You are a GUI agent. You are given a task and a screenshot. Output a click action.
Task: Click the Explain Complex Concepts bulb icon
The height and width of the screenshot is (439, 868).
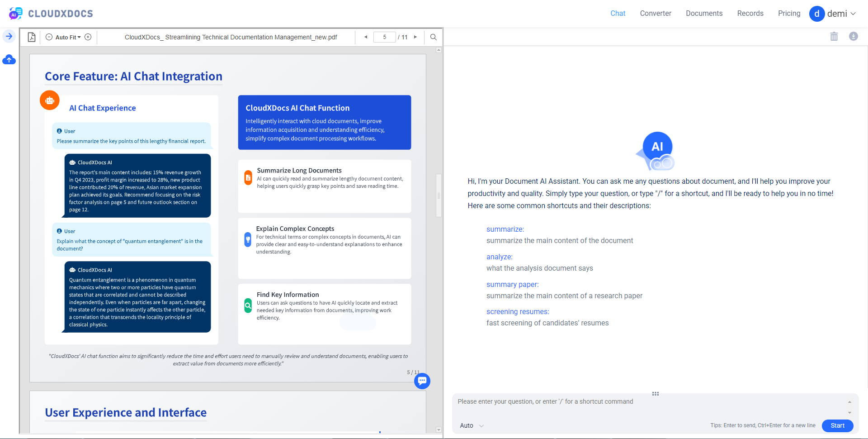[x=248, y=239]
